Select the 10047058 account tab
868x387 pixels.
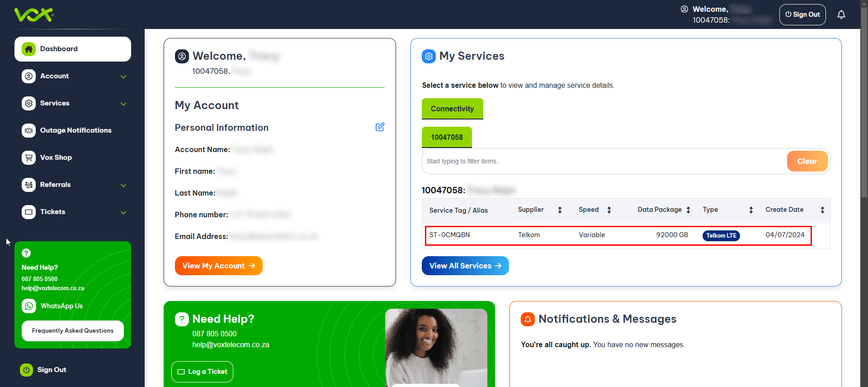coord(446,137)
